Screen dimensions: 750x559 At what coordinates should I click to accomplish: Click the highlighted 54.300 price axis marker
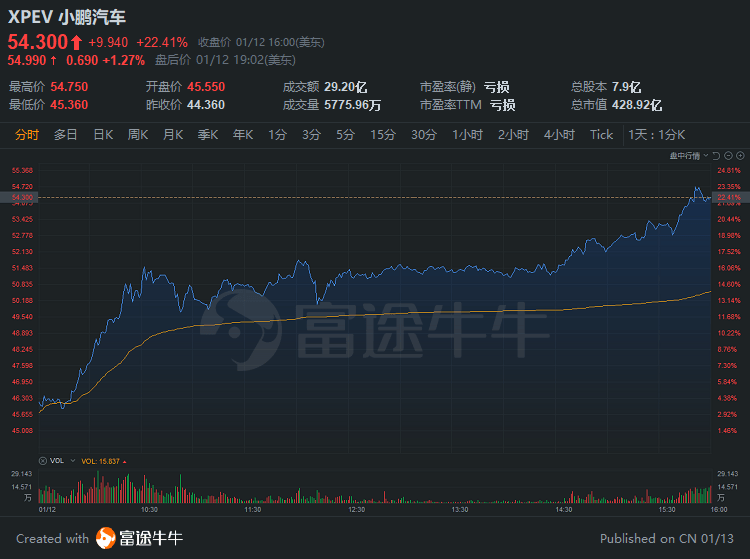point(19,197)
